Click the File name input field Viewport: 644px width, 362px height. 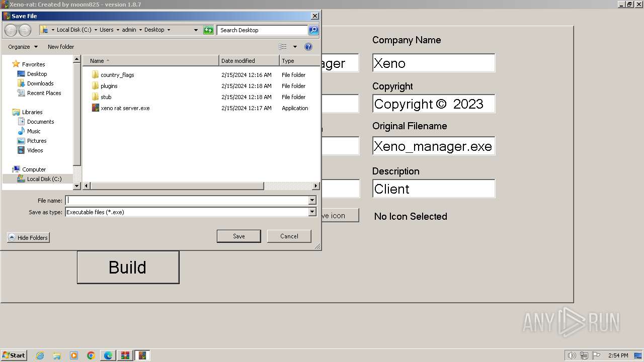point(187,200)
